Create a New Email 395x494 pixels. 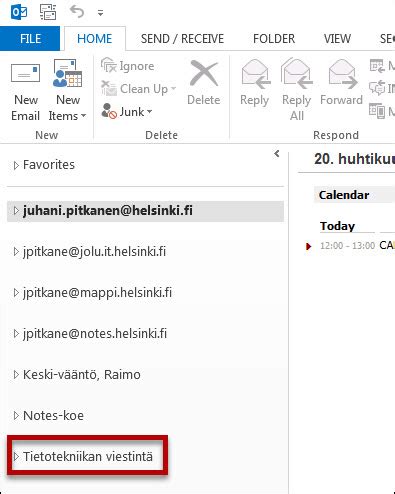(x=25, y=90)
